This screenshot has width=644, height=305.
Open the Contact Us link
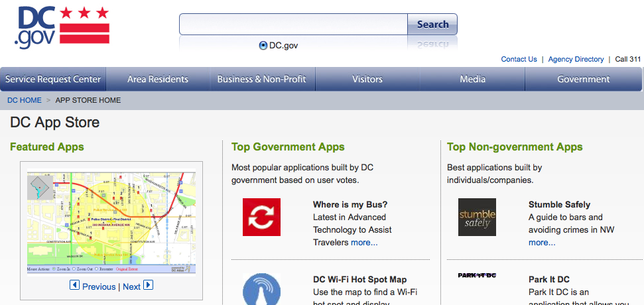click(519, 59)
